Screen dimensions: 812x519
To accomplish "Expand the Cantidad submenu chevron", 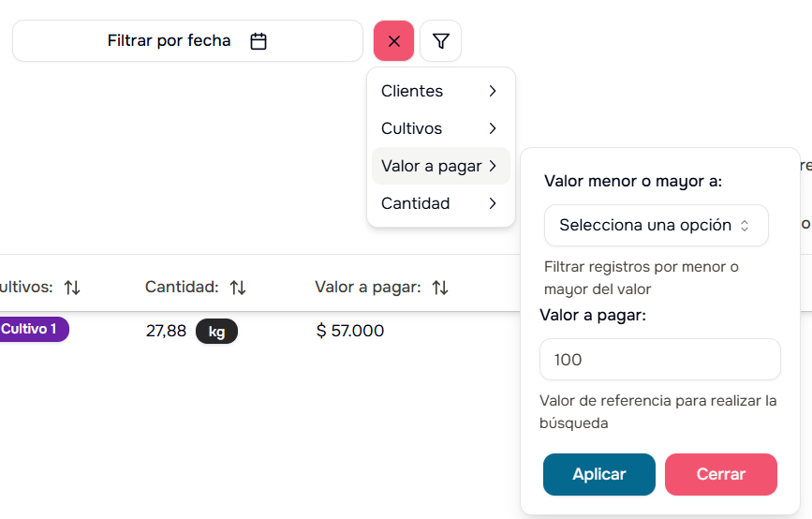I will pos(493,203).
